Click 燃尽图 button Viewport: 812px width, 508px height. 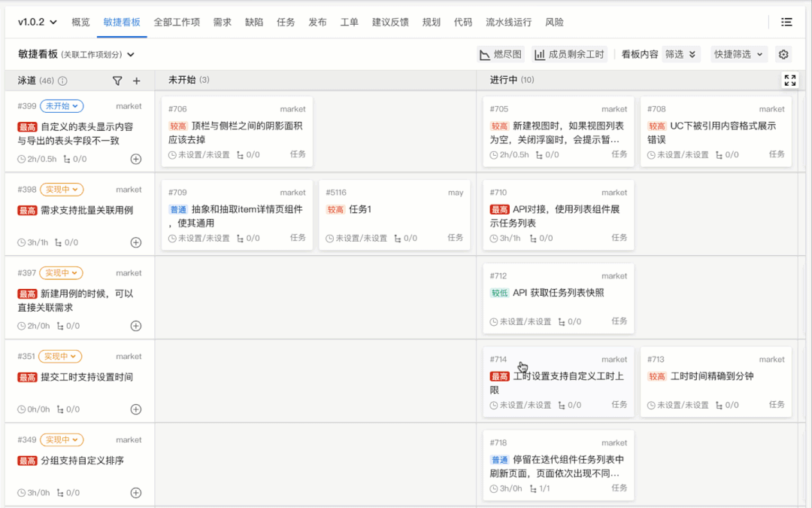(500, 54)
